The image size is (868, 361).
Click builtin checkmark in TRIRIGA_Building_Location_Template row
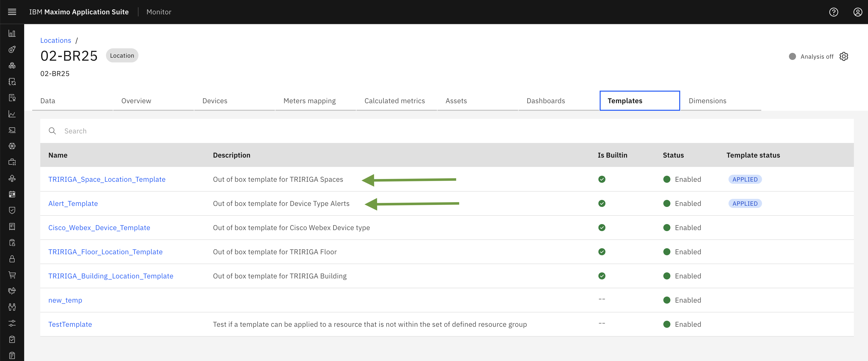(602, 276)
